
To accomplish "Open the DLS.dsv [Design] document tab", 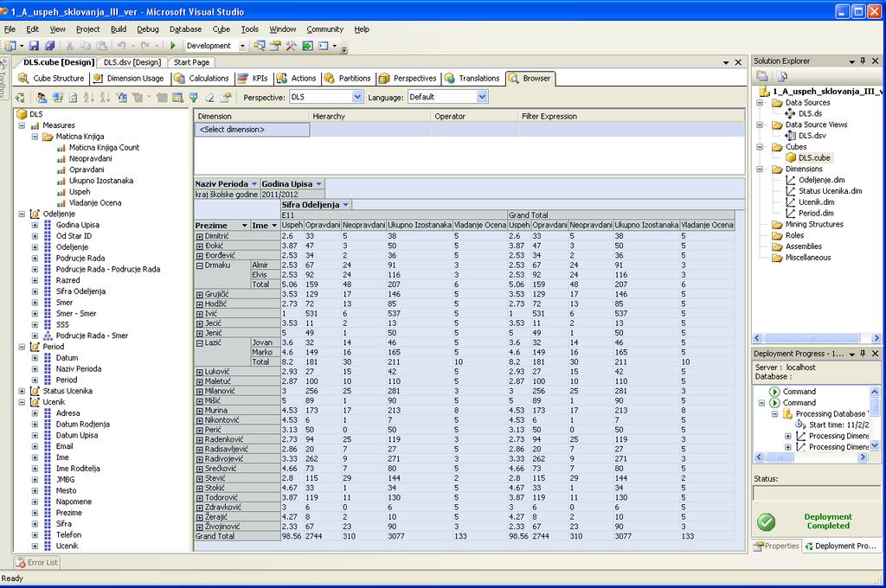I will 132,63.
